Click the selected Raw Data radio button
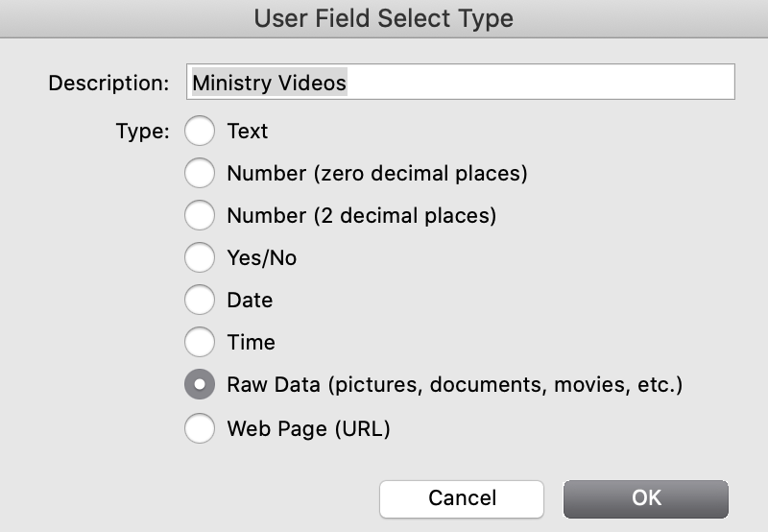This screenshot has width=768, height=532. pos(200,385)
